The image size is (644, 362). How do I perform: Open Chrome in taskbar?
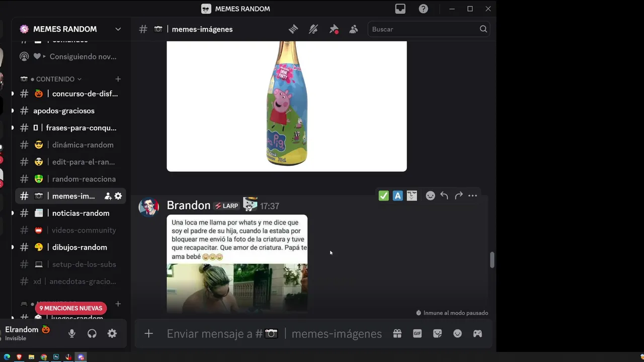(44, 357)
